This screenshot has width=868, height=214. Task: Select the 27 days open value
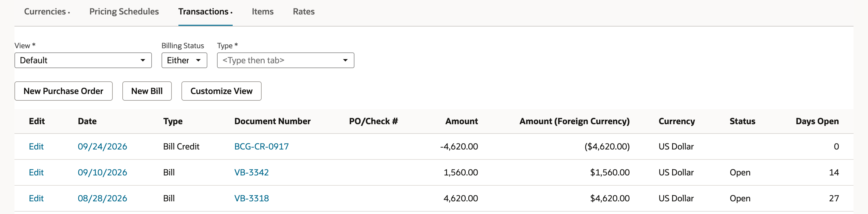tap(834, 199)
